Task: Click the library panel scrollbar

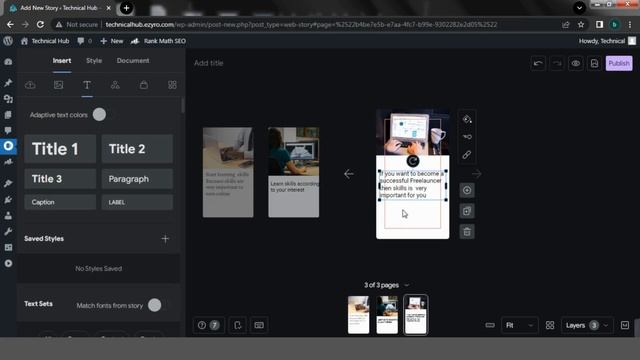Action: pos(182,105)
